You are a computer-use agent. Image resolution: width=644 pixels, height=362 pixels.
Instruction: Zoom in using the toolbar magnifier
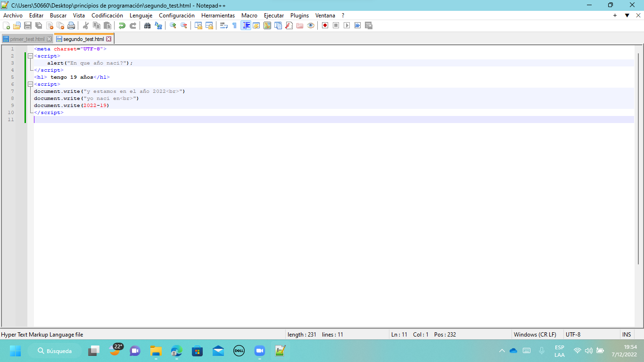pos(173,25)
